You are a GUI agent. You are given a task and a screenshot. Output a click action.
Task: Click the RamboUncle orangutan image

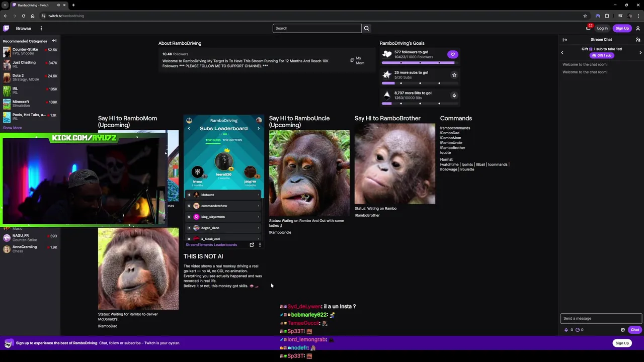point(309,173)
